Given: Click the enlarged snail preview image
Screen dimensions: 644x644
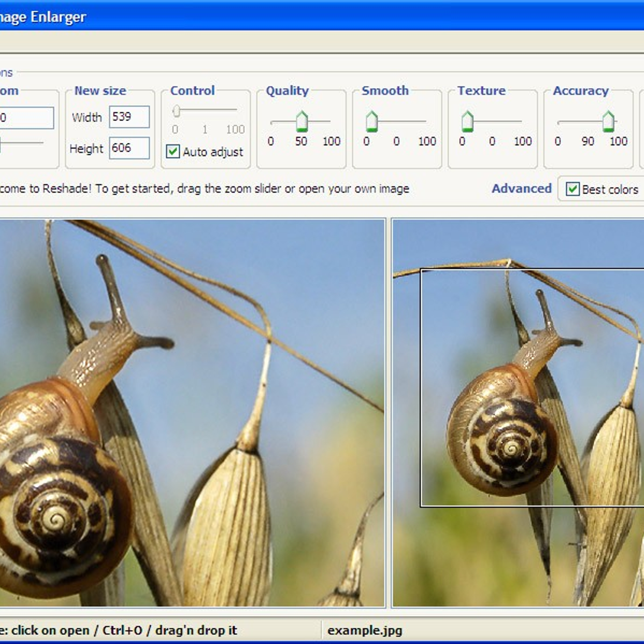Looking at the screenshot, I should [x=192, y=412].
